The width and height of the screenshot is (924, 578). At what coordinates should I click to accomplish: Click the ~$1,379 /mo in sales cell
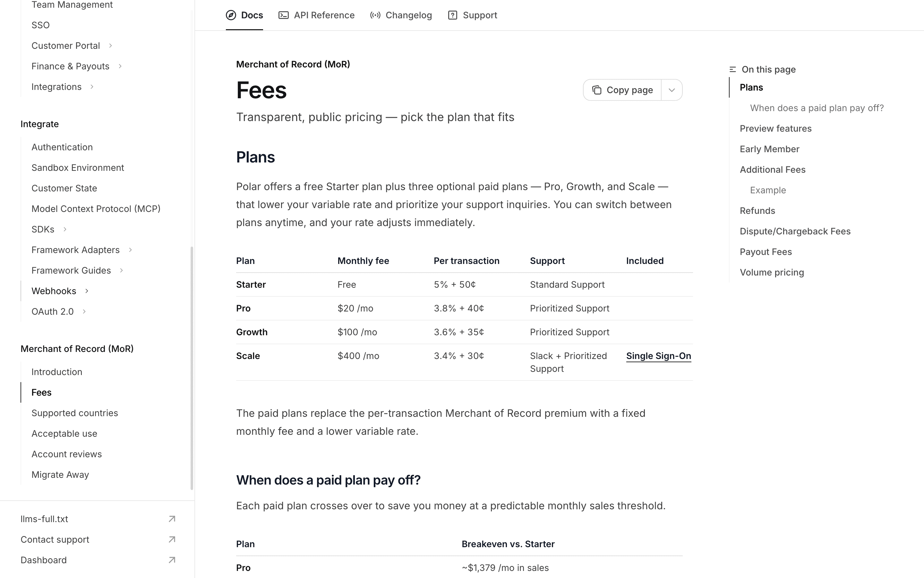click(505, 568)
